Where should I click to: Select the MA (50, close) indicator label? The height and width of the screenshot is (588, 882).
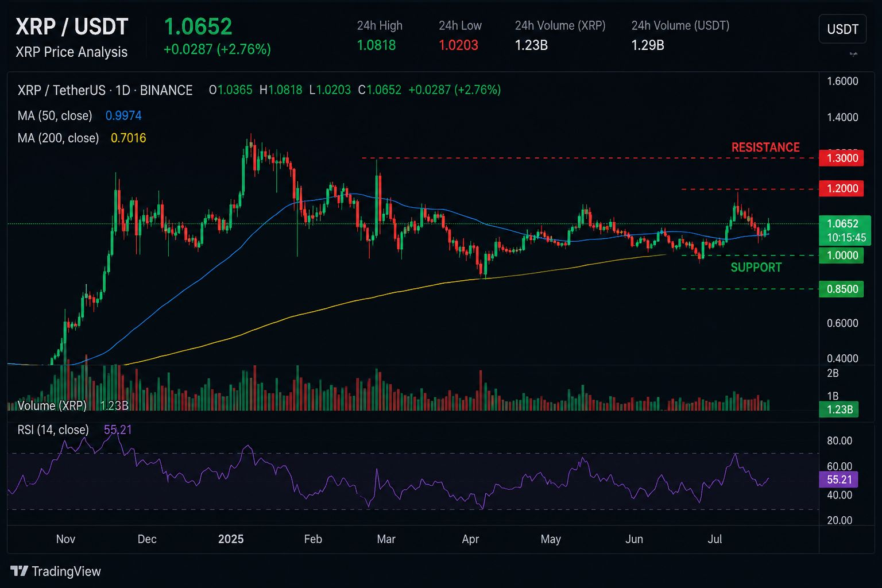coord(55,116)
